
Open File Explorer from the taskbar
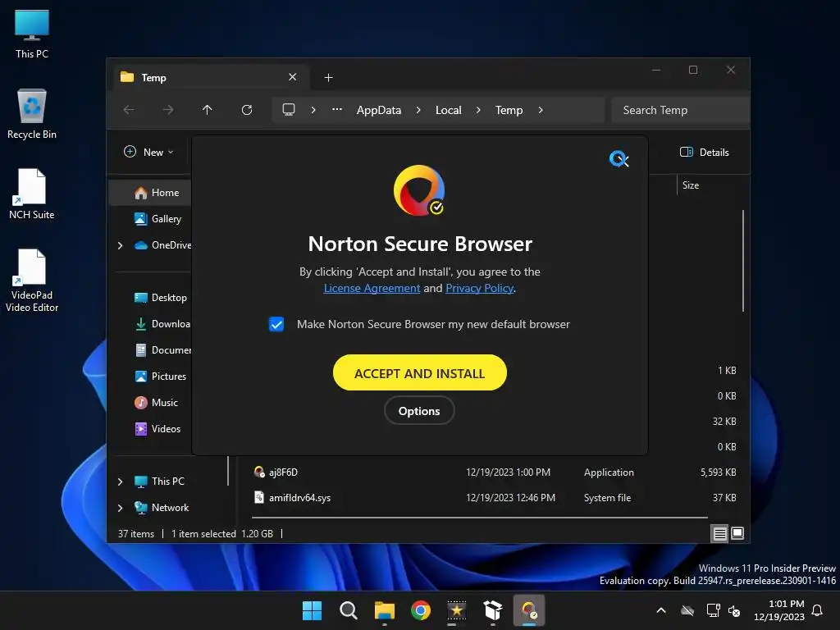click(385, 610)
